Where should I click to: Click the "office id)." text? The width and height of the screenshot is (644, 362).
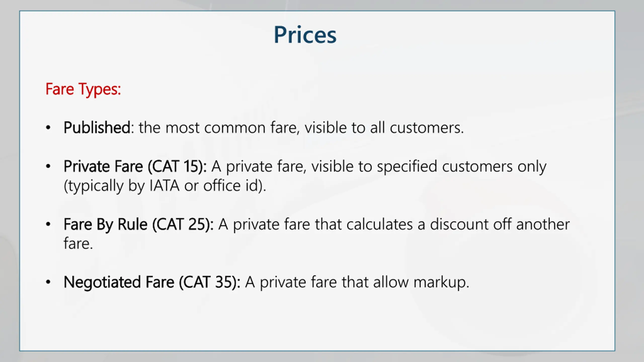click(234, 186)
